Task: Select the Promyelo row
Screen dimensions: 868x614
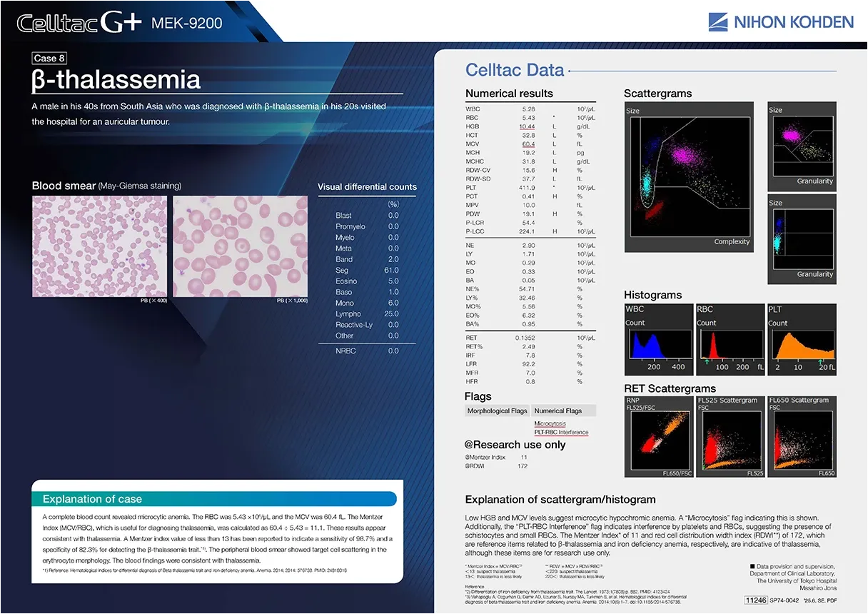Action: pyautogui.click(x=367, y=226)
